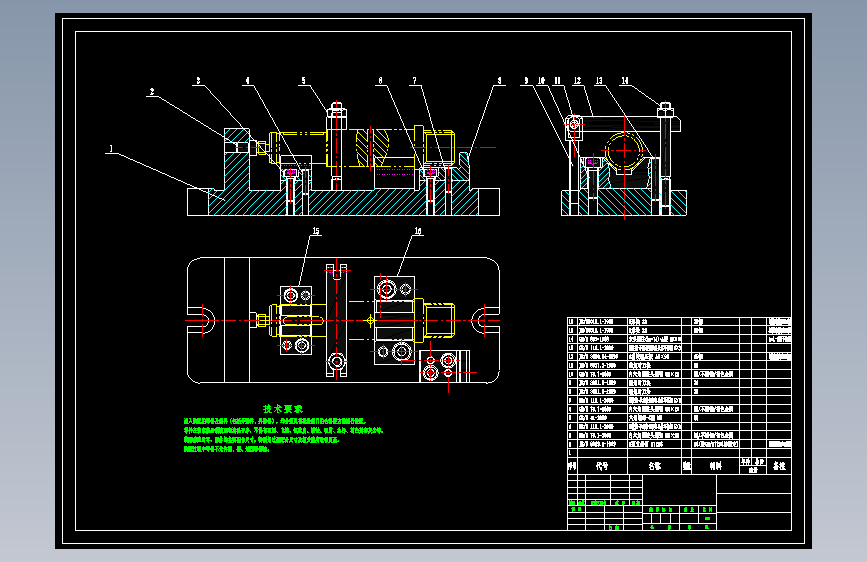Select balloon number 12 callout label
The image size is (867, 562).
click(577, 81)
